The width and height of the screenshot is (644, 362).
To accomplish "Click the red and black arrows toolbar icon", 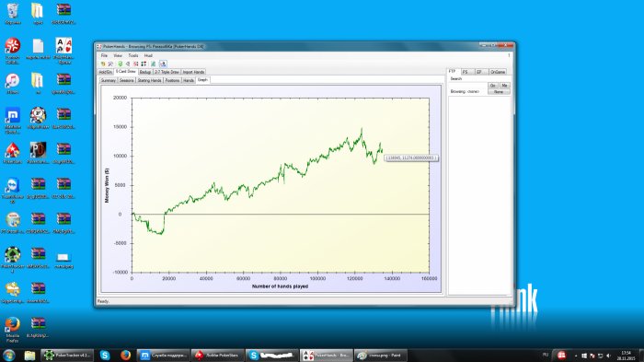I will point(144,64).
